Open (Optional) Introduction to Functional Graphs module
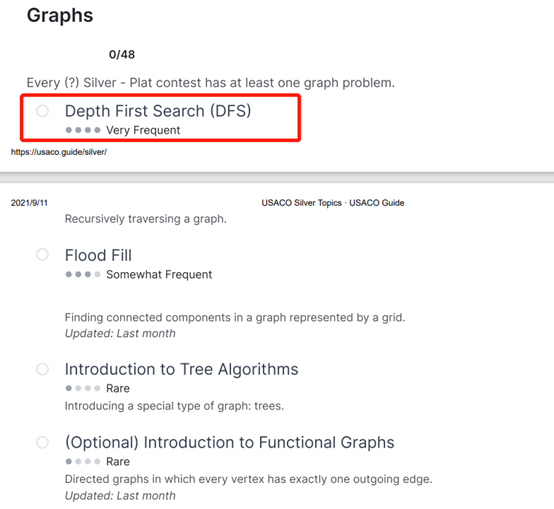This screenshot has width=554, height=509. click(x=230, y=443)
